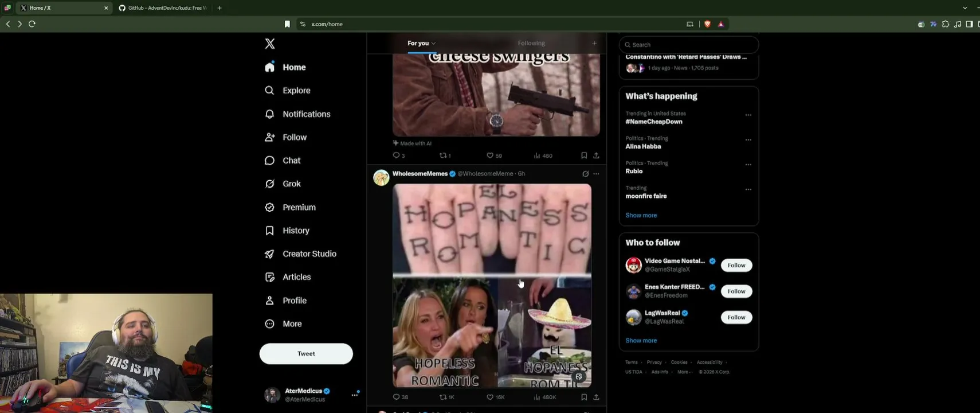Click the Profile person icon
The image size is (980, 413).
(269, 301)
